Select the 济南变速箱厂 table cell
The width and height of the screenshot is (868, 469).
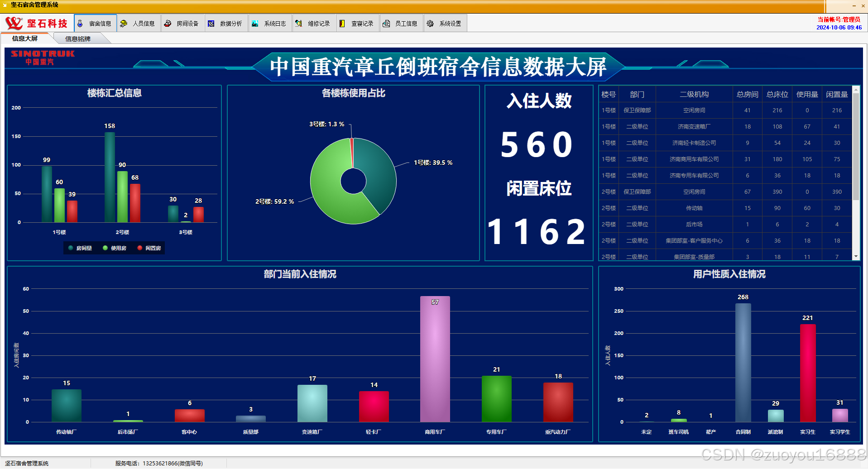tap(694, 127)
